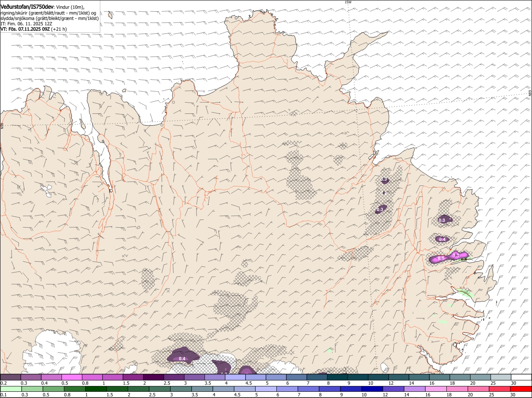Select the gray-green 3 swatch in rain scale
This screenshot has width=532, height=398.
click(x=181, y=389)
